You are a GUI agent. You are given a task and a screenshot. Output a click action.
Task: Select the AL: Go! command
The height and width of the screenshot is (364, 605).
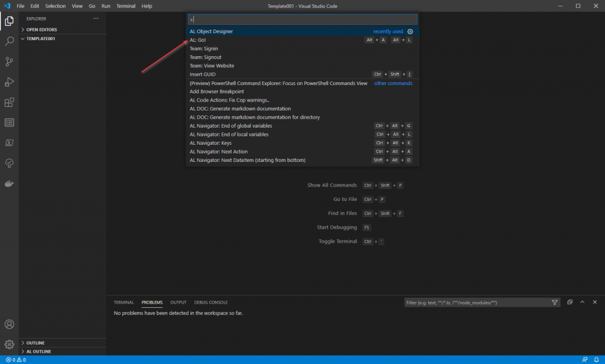(302, 40)
